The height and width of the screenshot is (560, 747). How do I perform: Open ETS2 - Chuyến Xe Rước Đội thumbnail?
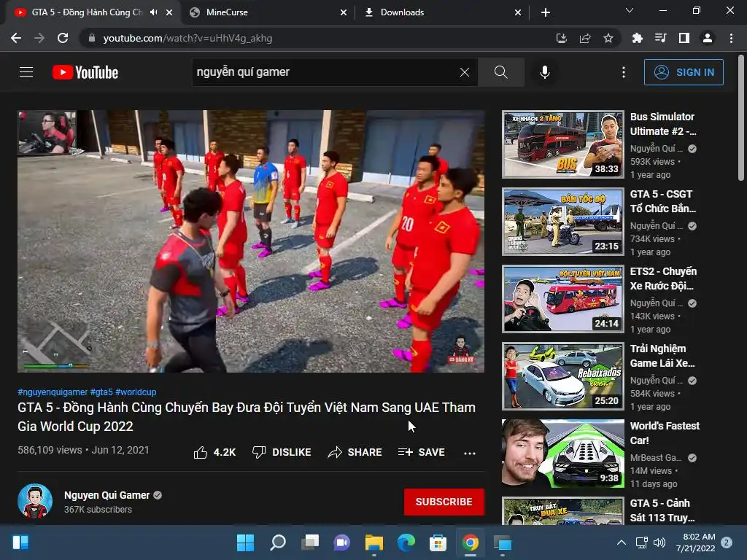563,299
